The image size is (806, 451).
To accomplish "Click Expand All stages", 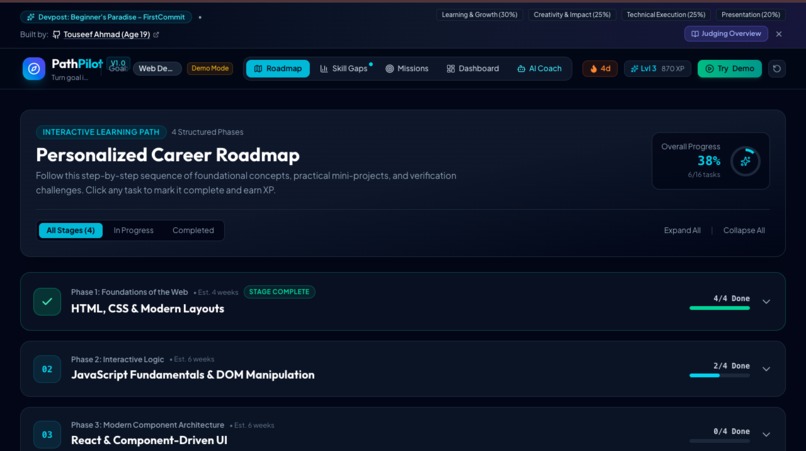I will point(682,230).
